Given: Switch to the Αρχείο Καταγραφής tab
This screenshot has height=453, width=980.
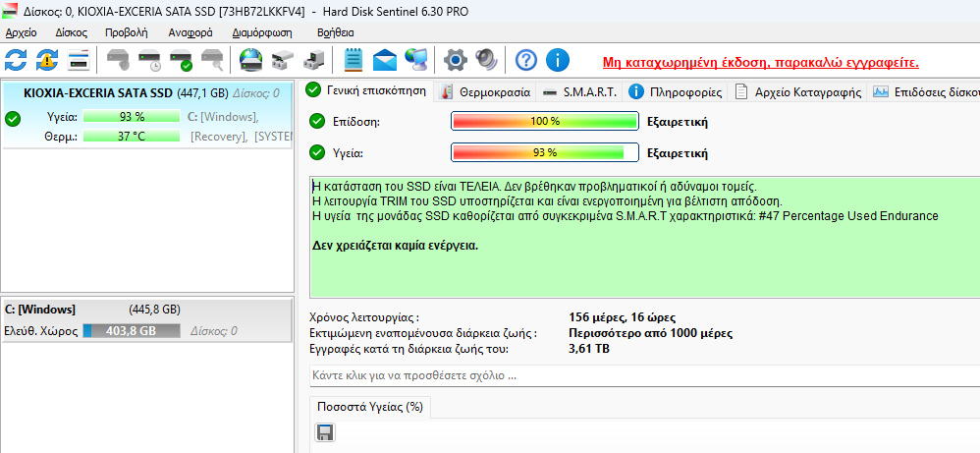Looking at the screenshot, I should click(x=798, y=92).
